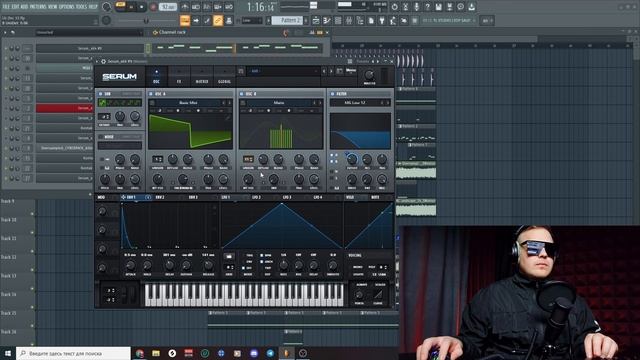
Task: Select the LFO 2 tab in Serum
Action: [x=256, y=198]
